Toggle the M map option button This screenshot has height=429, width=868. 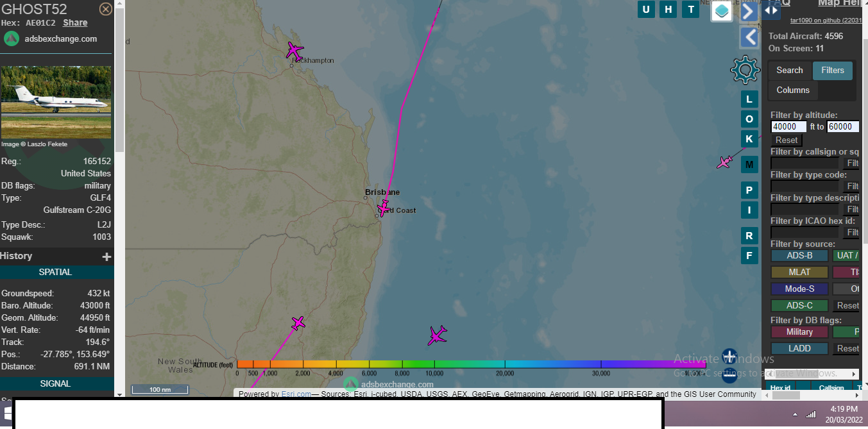click(749, 165)
